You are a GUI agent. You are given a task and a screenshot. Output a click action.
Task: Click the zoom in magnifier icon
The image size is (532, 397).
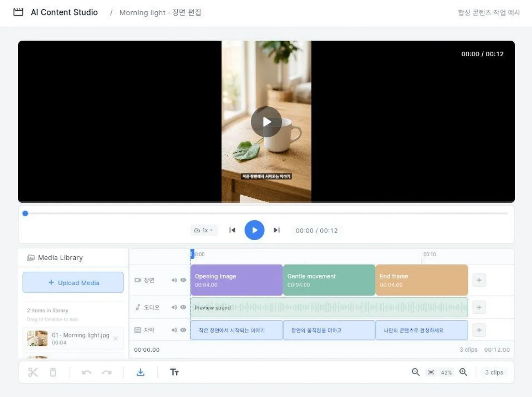(x=463, y=372)
